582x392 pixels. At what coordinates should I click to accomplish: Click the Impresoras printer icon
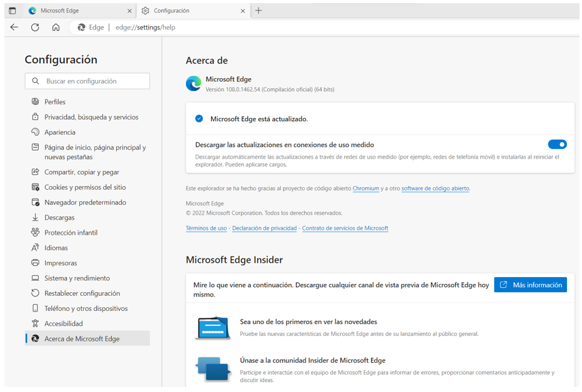[35, 263]
